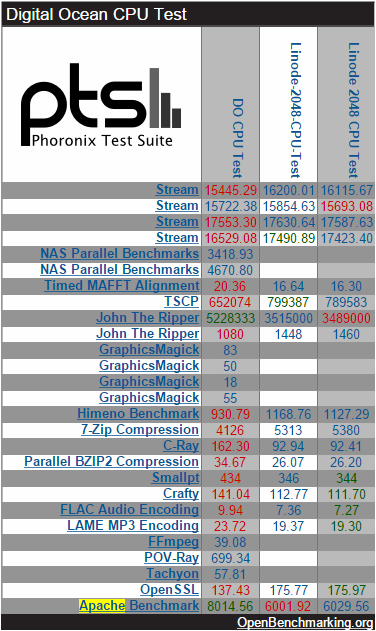This screenshot has width=376, height=631.
Task: Click the Digital Ocean CPU Test title
Action: [97, 14]
